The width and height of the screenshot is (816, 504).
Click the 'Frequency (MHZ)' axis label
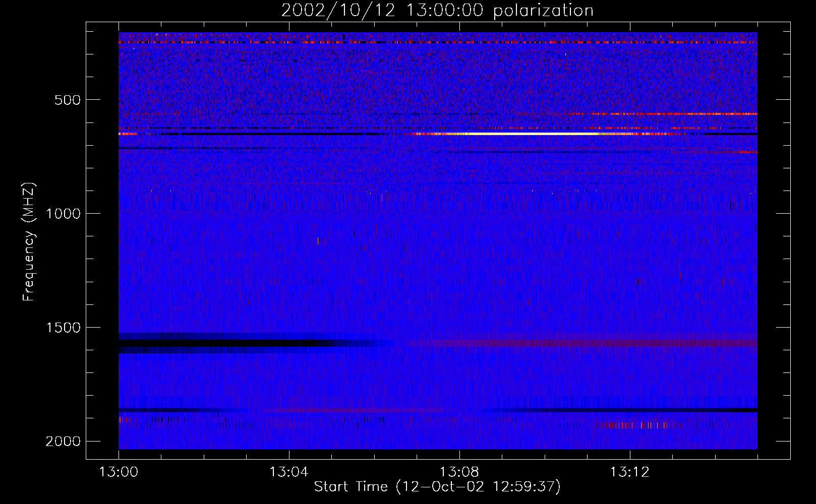point(28,242)
